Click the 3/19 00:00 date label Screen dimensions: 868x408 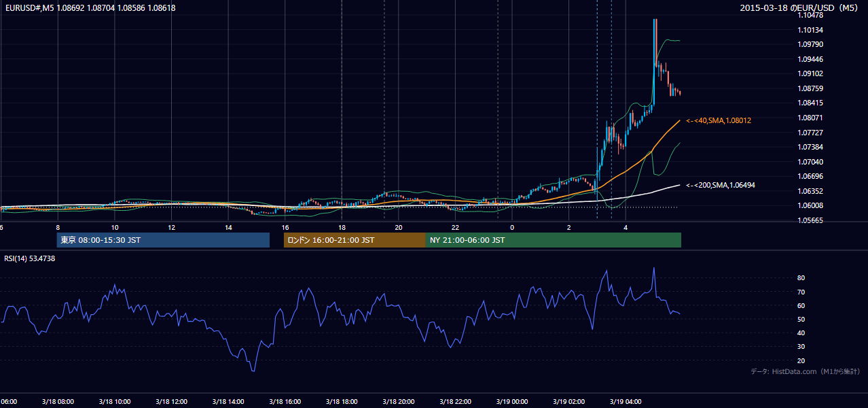coord(511,401)
